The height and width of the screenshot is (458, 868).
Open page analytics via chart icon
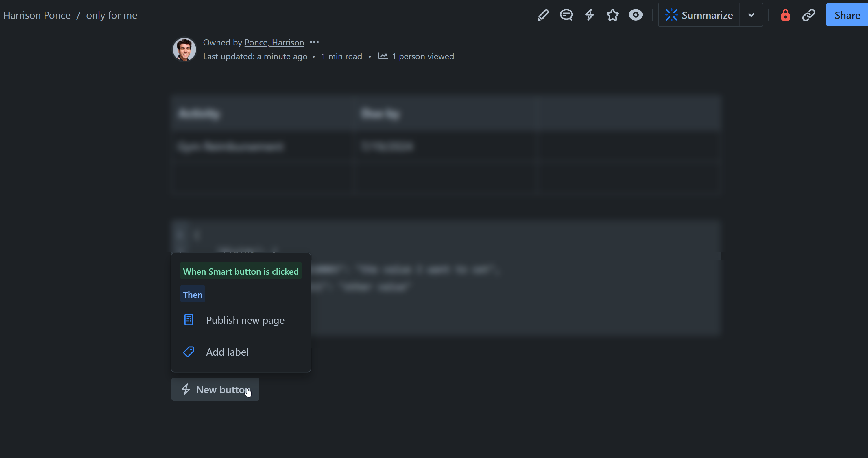pyautogui.click(x=383, y=56)
